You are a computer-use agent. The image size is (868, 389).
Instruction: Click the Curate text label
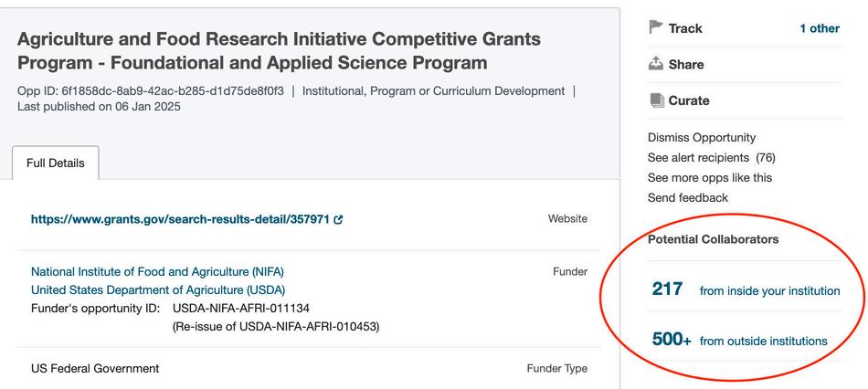click(689, 101)
